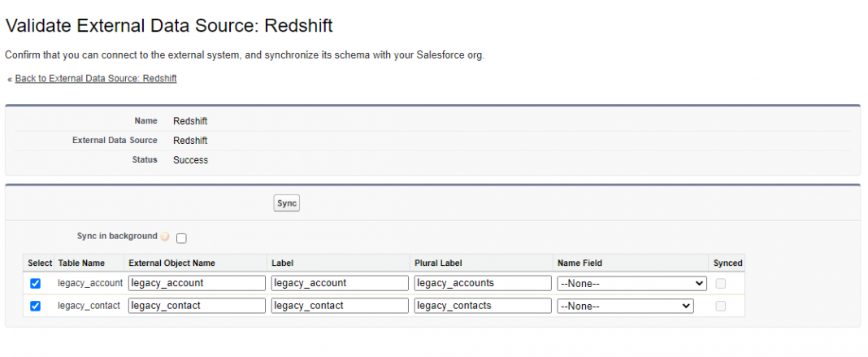Click the legacy_contact Table Name cell
Viewport: 868px width, 357px height.
click(89, 306)
